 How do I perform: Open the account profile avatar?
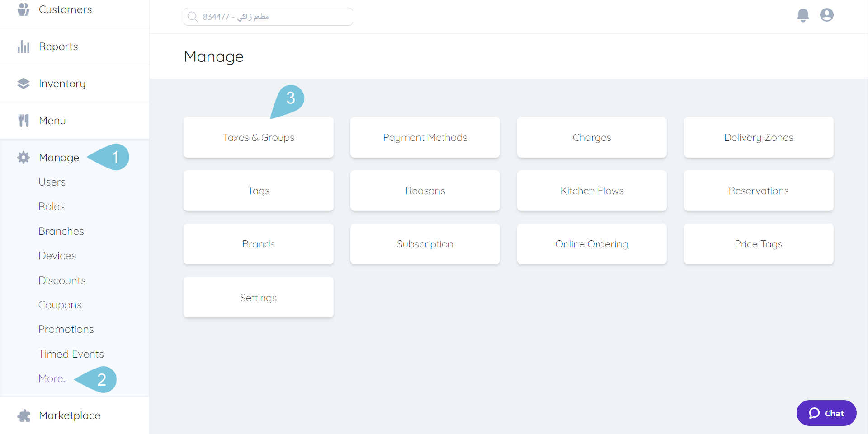(x=827, y=15)
